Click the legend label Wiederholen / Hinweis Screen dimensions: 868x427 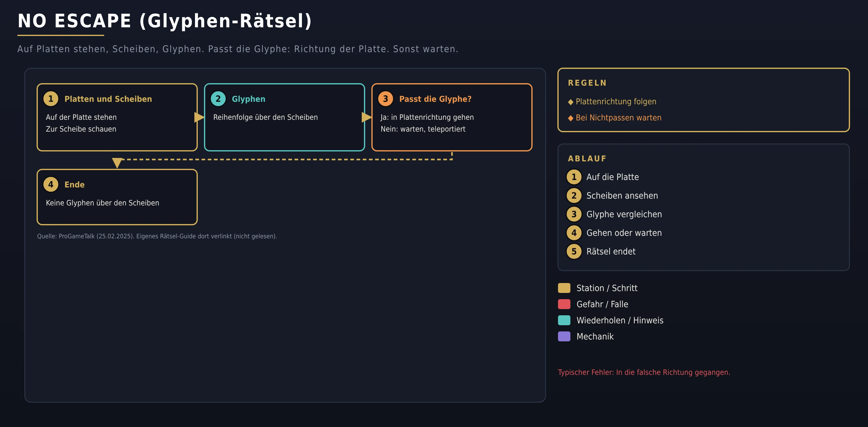pos(620,321)
